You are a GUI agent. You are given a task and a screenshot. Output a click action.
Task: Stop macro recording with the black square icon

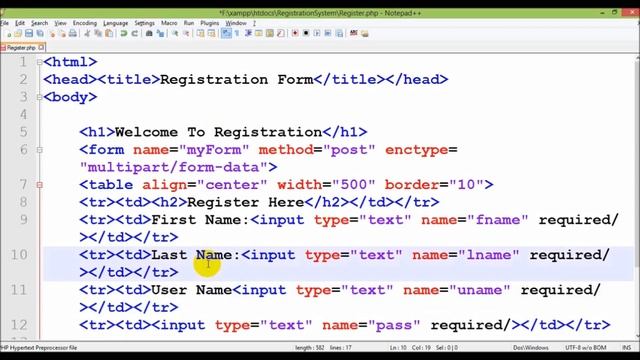coord(306,33)
